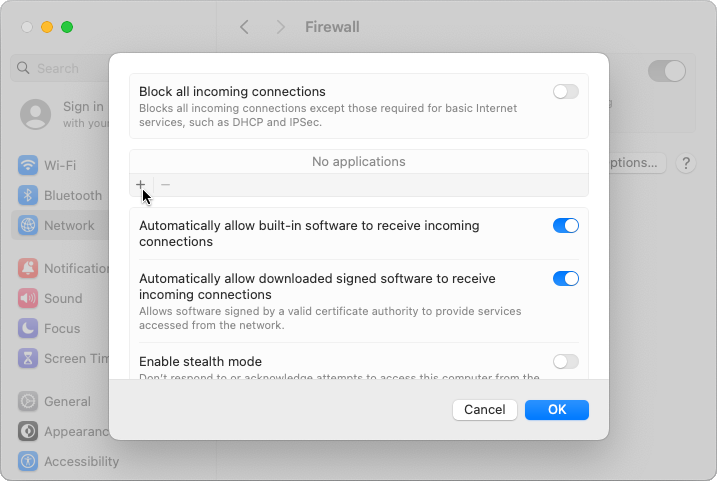This screenshot has width=717, height=481.
Task: Click the Cancel button
Action: pyautogui.click(x=485, y=410)
